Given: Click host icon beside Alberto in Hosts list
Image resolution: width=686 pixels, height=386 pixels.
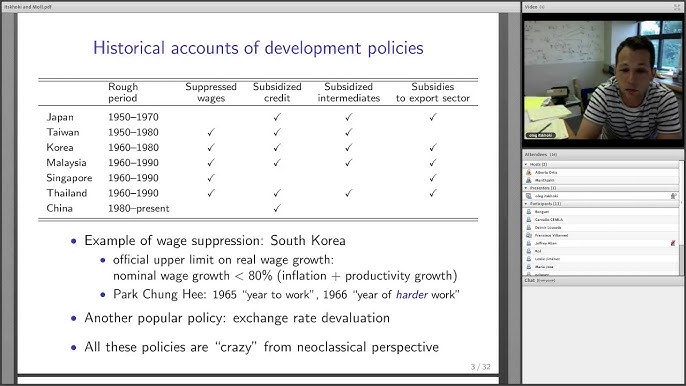Looking at the screenshot, I should 528,172.
